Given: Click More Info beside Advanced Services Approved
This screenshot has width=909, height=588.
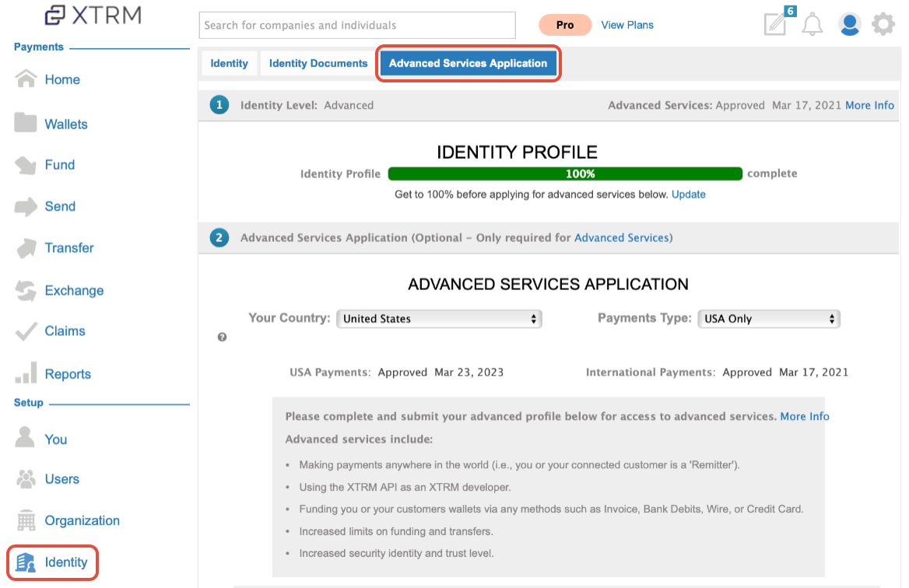Looking at the screenshot, I should 869,105.
